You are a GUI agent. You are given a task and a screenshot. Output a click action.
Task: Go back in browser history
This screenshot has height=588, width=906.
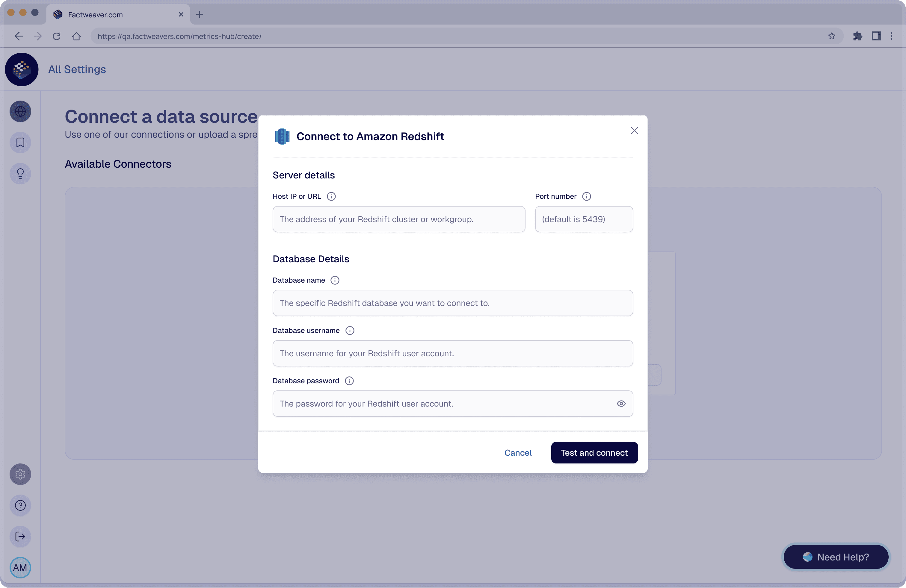coord(19,36)
